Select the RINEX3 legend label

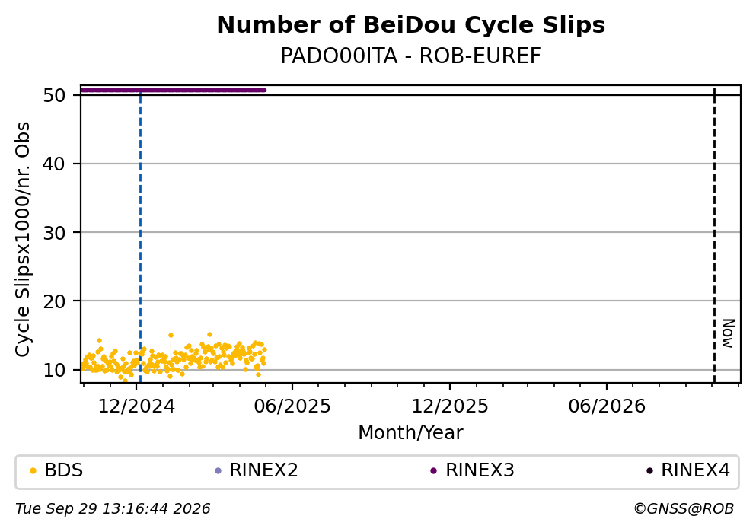tap(480, 470)
